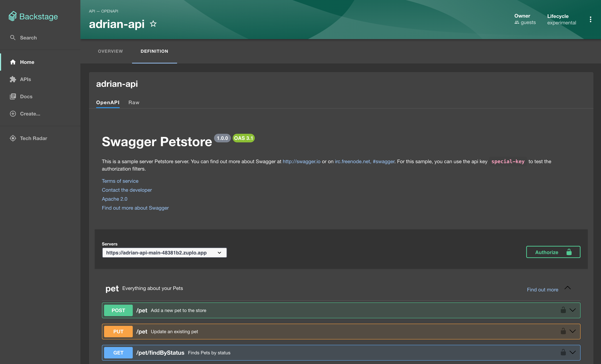Click the Authorize button
Viewport: 601px width, 364px height.
tap(553, 252)
